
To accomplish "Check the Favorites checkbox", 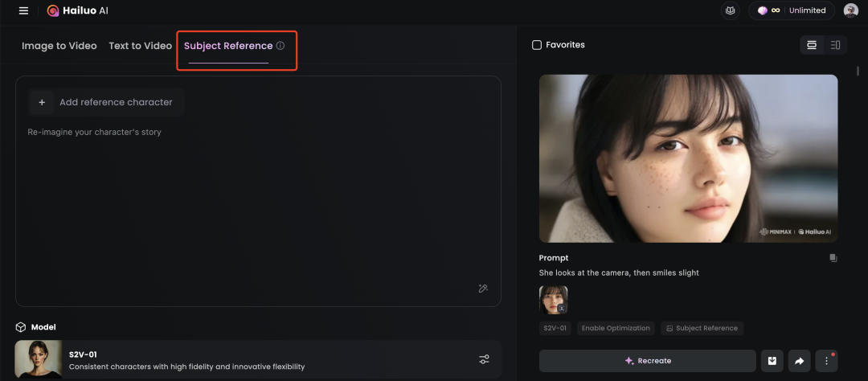I will point(536,45).
